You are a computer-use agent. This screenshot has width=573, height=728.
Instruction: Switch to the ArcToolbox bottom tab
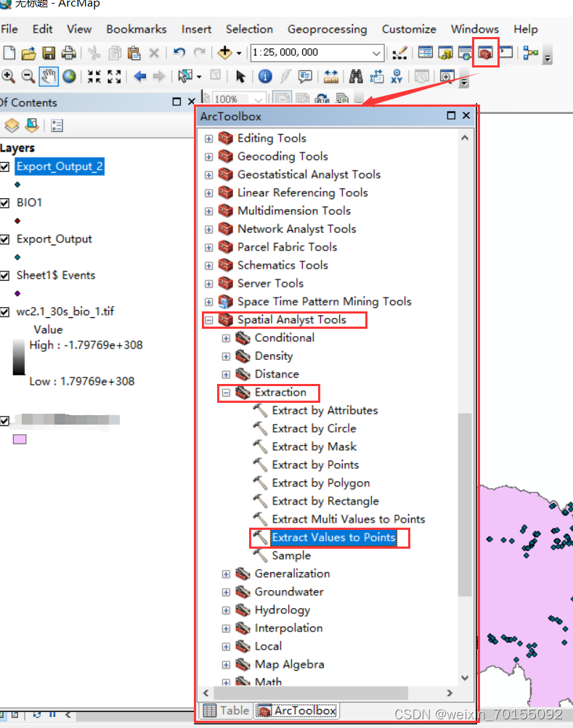297,711
